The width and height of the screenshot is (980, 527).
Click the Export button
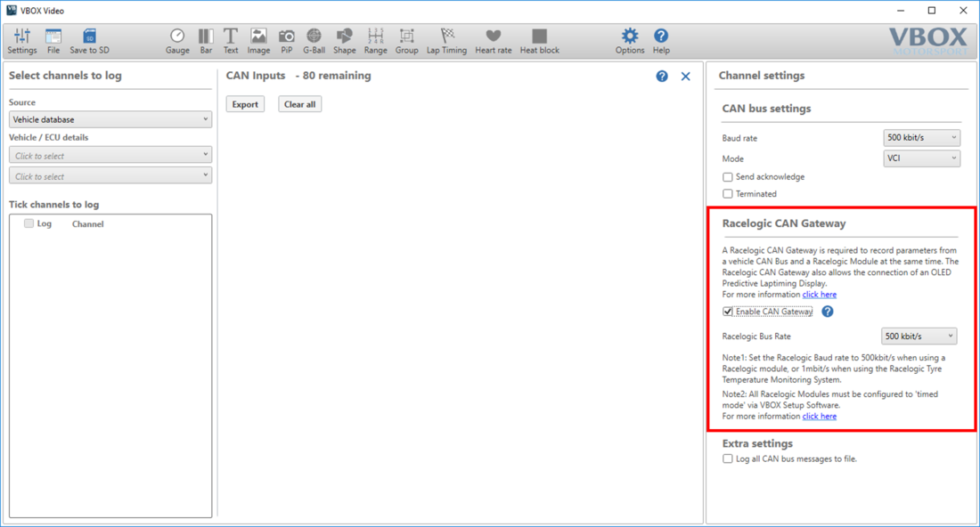245,104
